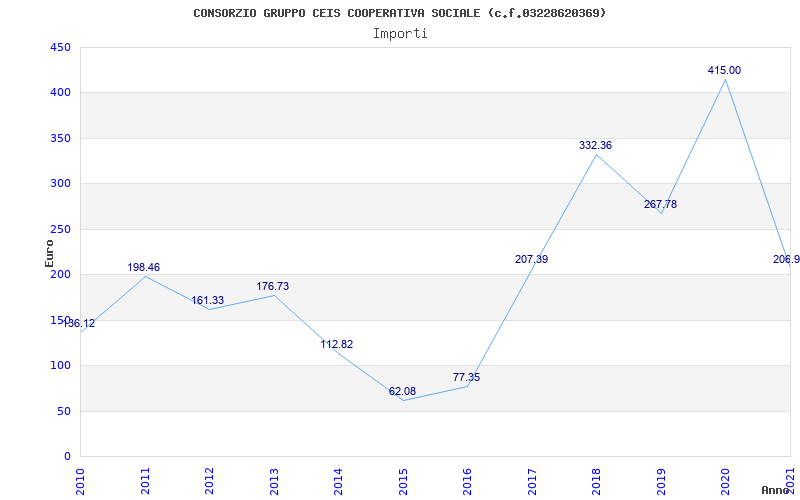Click the peak data label 415.00
The height and width of the screenshot is (500, 800).
724,71
